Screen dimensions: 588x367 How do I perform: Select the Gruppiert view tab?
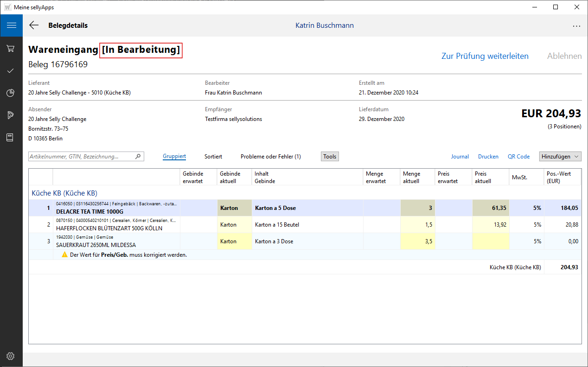coord(174,157)
